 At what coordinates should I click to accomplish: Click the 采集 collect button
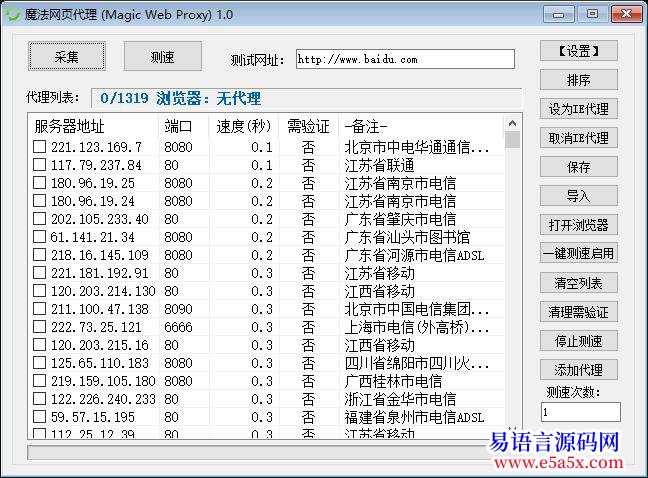click(67, 56)
